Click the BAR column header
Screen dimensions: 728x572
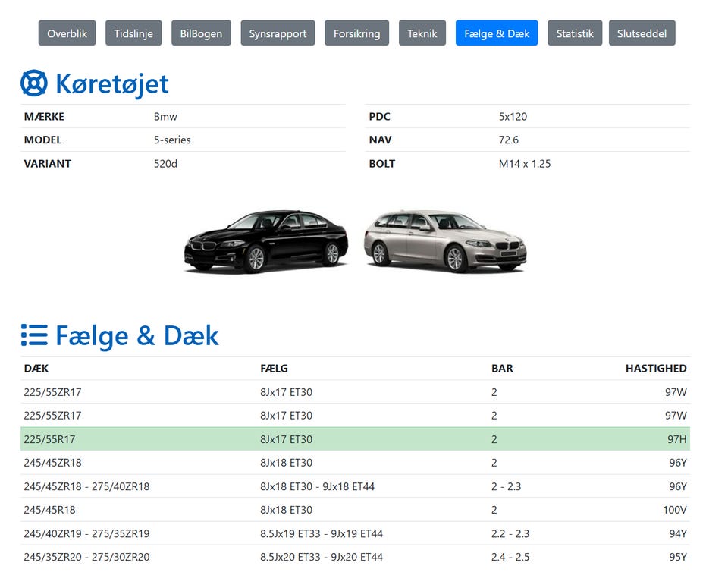click(502, 368)
